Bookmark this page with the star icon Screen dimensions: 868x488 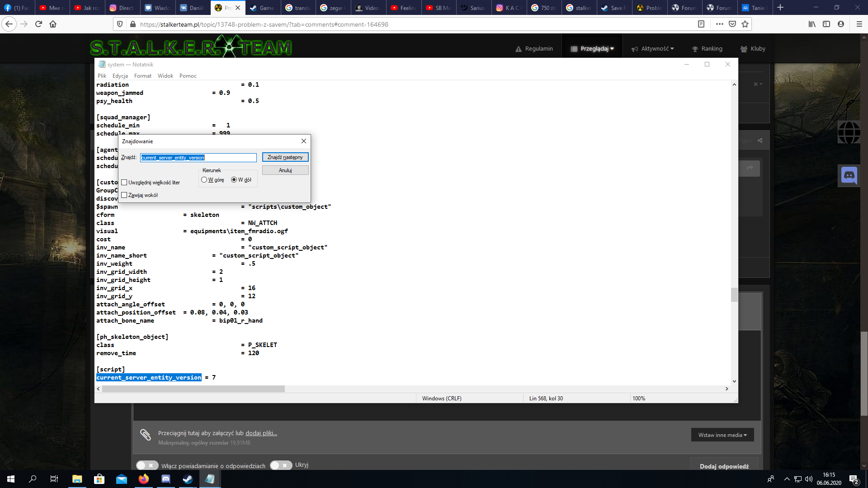coord(745,24)
